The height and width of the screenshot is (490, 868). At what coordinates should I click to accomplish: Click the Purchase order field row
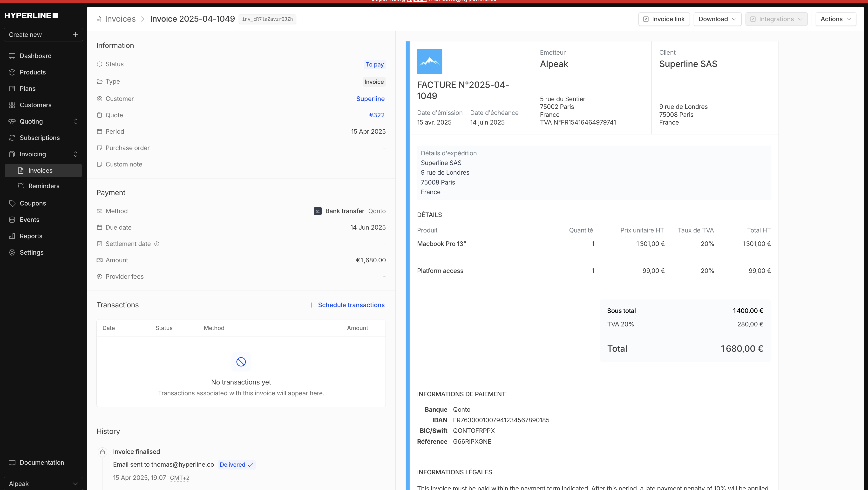tap(241, 148)
